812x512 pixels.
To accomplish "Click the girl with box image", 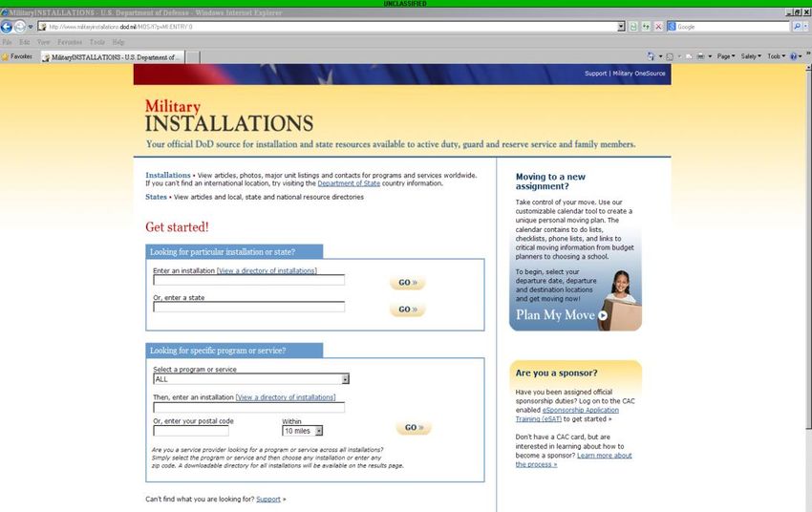I will pos(620,300).
